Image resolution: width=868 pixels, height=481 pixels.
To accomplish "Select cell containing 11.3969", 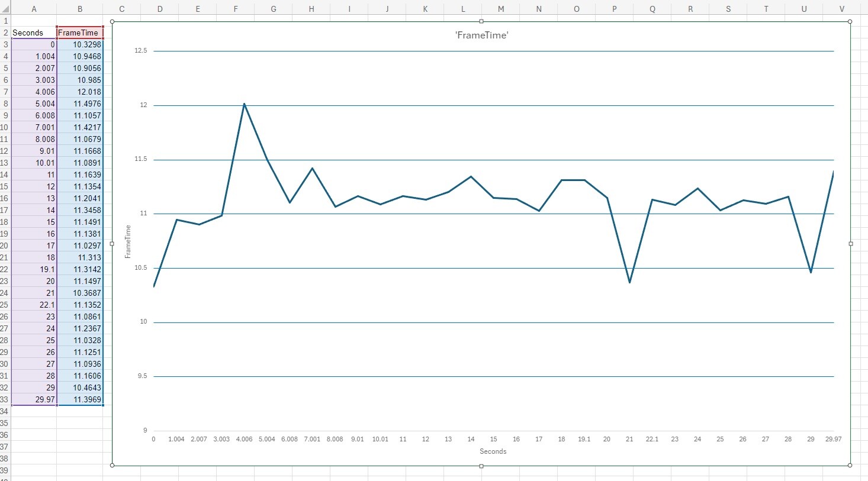I will (80, 399).
